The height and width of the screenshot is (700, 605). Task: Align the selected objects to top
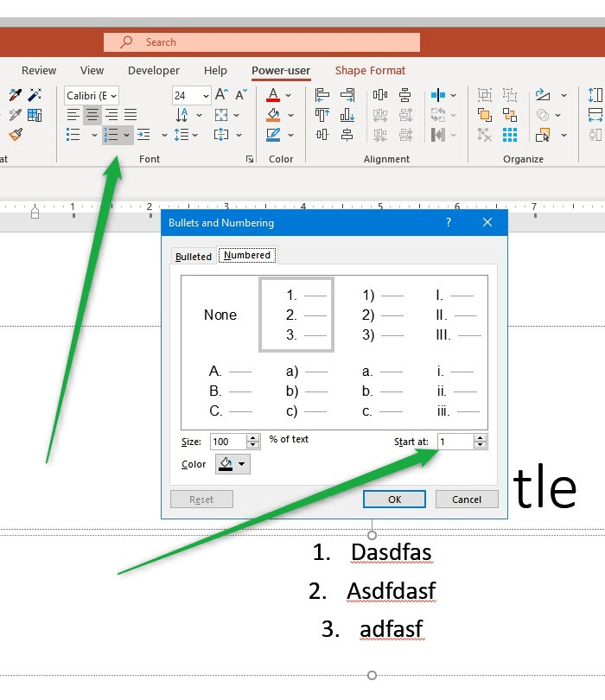click(x=322, y=115)
